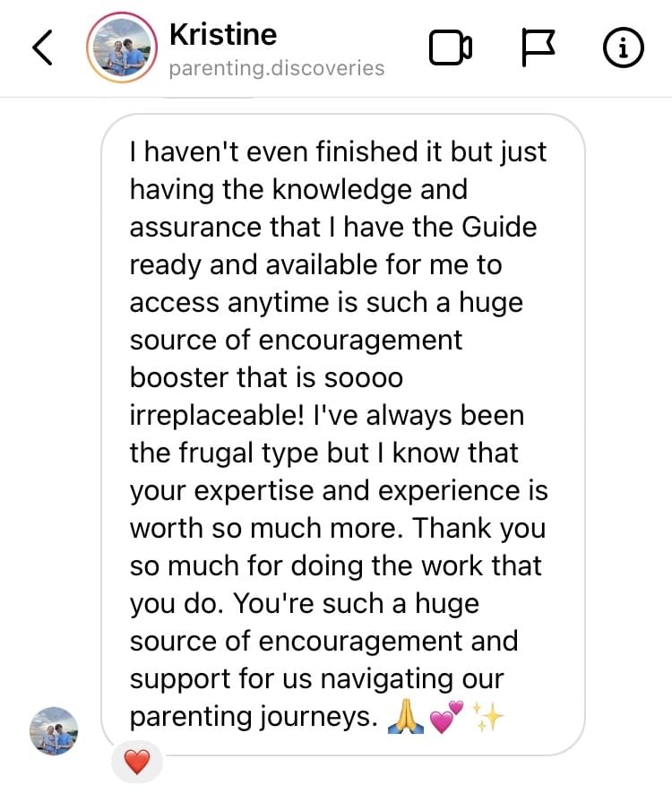Tap the sparkles emoji in message

click(x=487, y=717)
